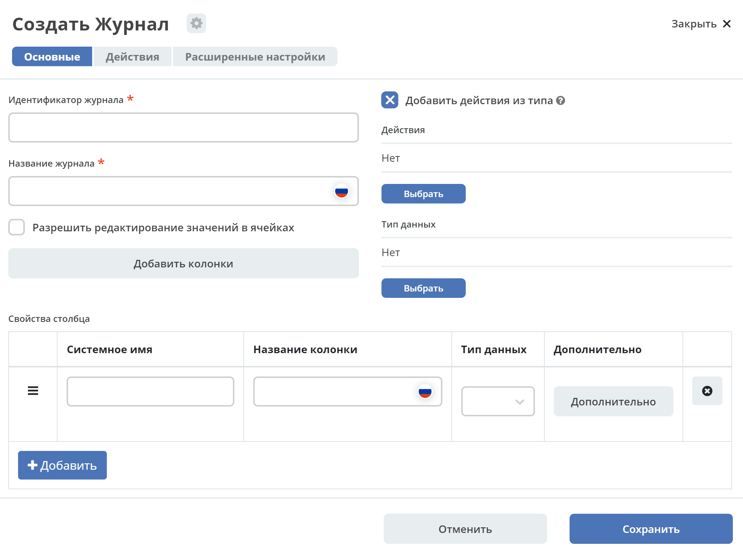Click the Идентификатор журнала input field
Screen dimensions: 743x560
[x=184, y=127]
